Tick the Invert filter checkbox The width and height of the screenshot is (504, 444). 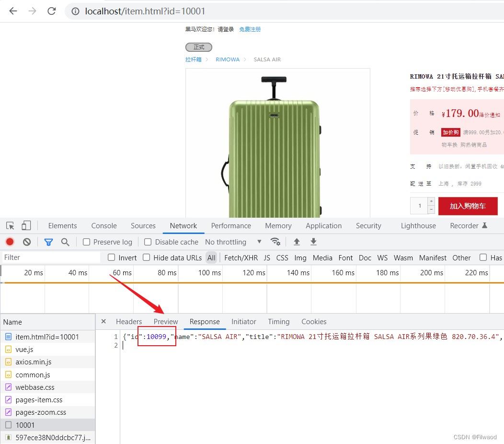click(112, 257)
